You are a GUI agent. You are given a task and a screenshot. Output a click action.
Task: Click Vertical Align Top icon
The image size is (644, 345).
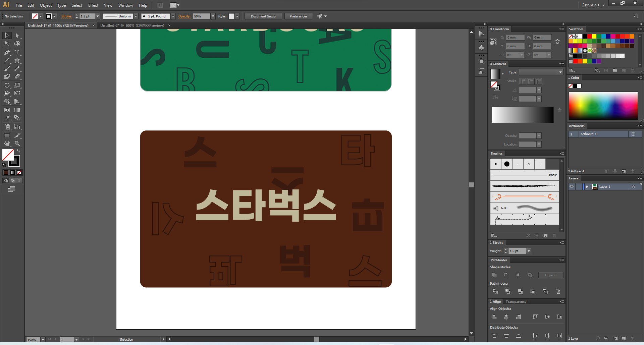[x=535, y=317]
